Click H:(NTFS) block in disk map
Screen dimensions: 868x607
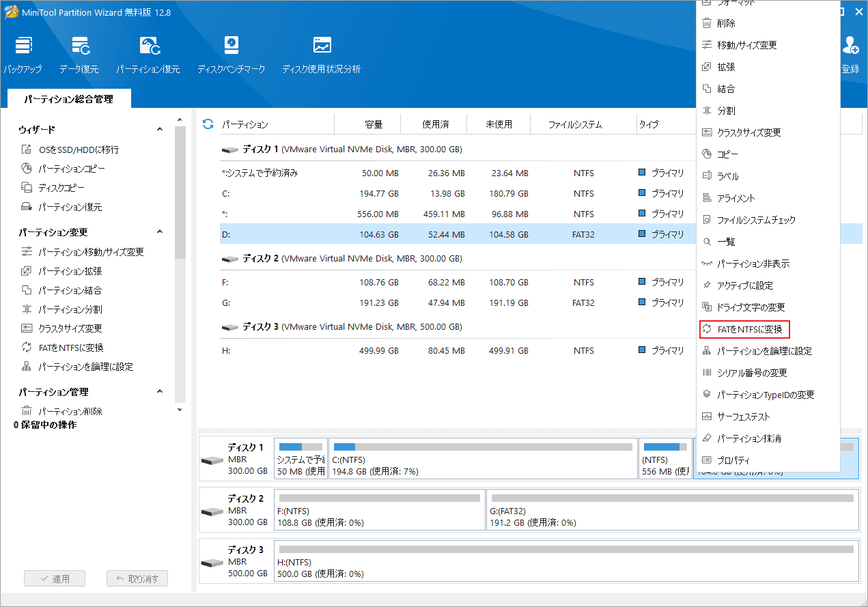[566, 560]
